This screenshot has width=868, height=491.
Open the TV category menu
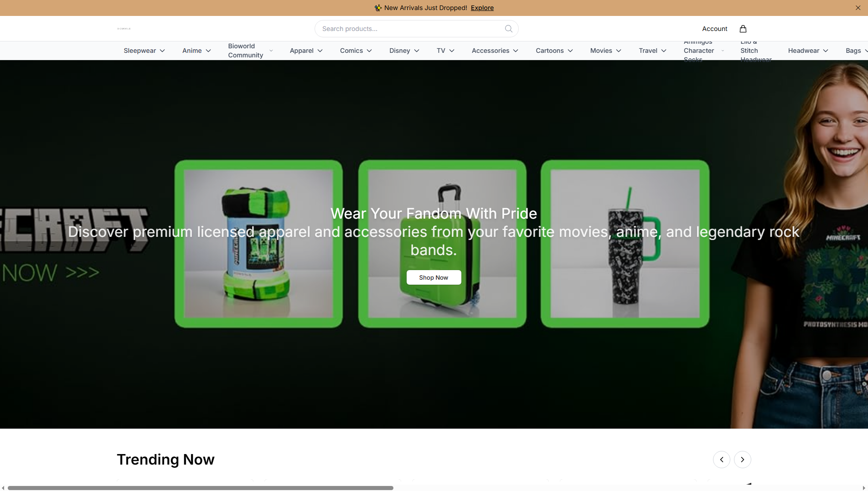click(x=445, y=51)
